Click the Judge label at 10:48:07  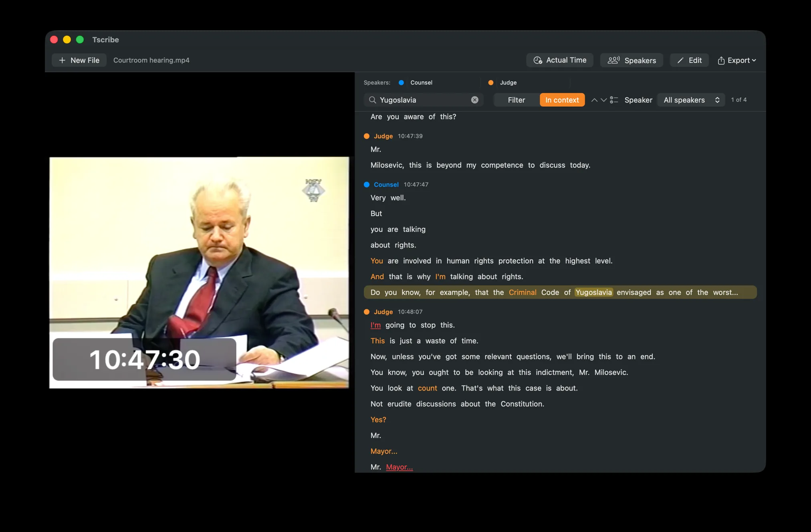383,312
